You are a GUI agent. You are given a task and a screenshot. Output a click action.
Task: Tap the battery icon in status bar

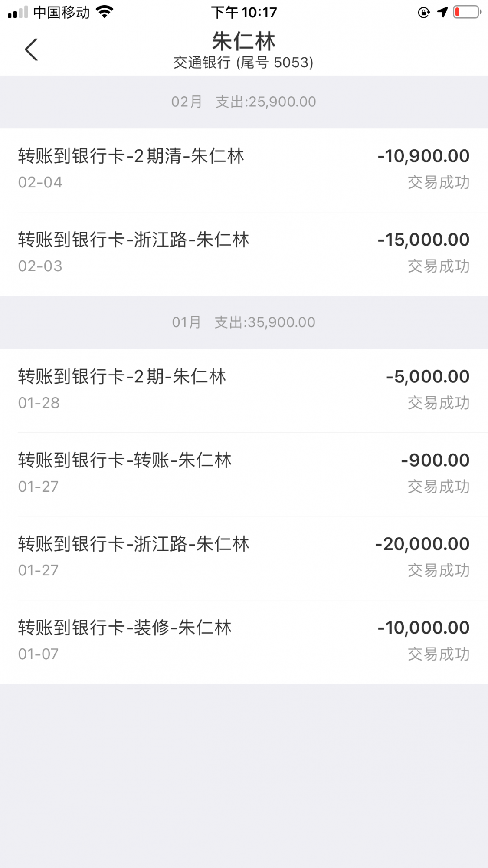[x=467, y=12]
